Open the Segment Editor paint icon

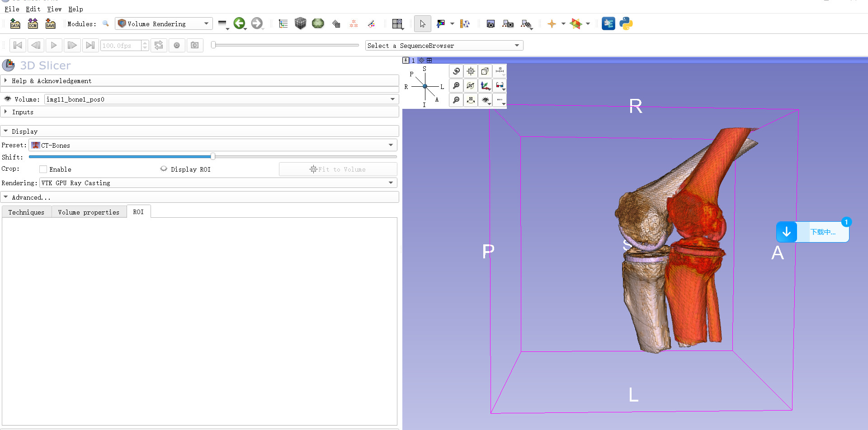click(372, 23)
